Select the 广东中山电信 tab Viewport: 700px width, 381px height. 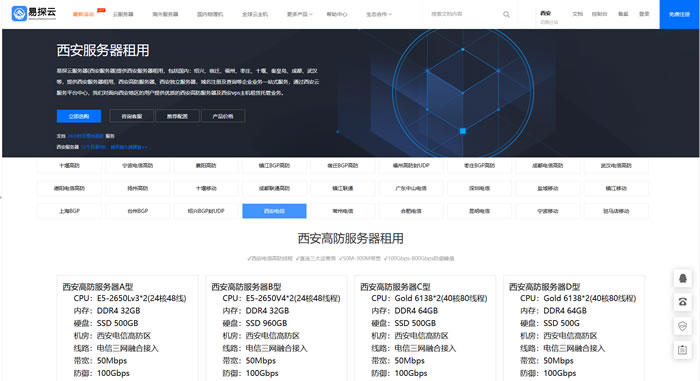411,188
